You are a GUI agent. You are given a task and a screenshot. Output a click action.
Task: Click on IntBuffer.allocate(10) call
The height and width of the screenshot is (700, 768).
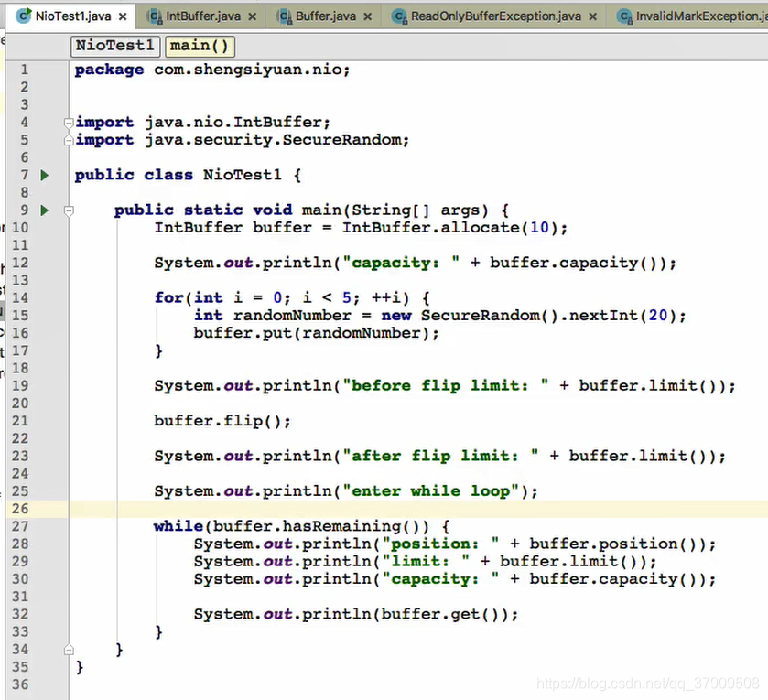[449, 228]
